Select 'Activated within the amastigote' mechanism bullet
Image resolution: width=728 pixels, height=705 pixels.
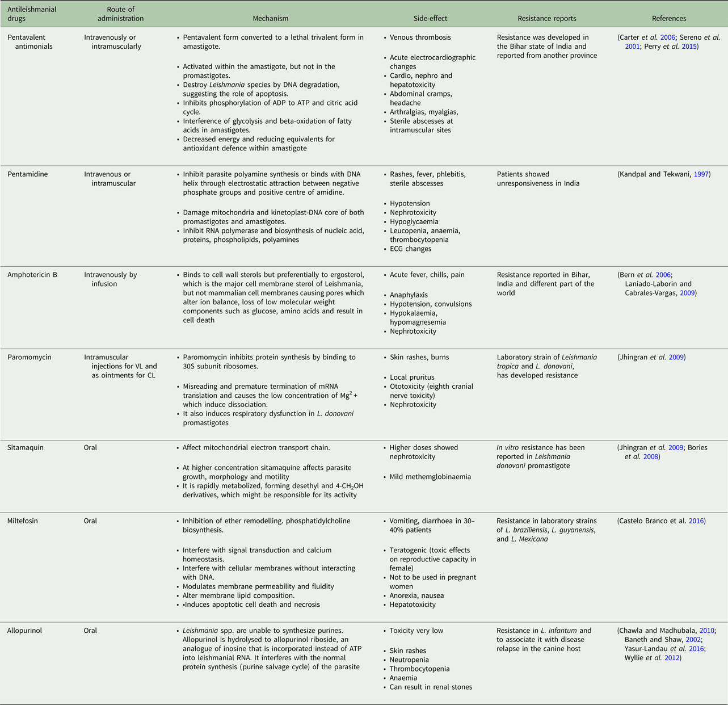tap(259, 71)
